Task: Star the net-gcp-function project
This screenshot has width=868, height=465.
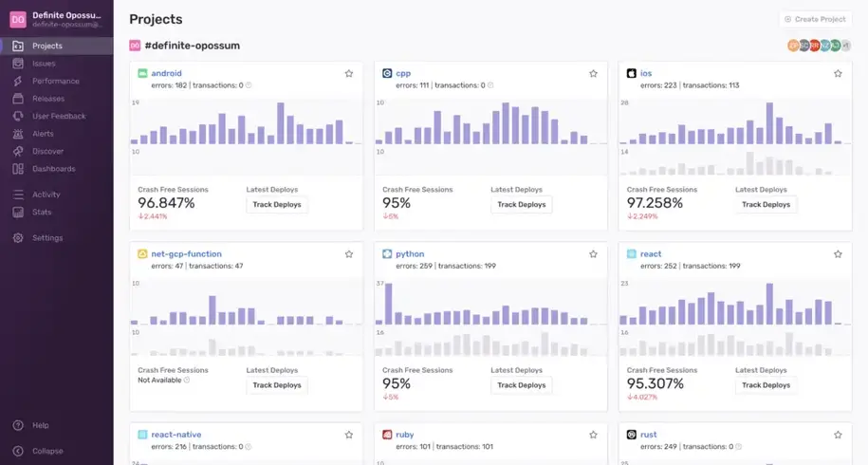Action: (349, 254)
